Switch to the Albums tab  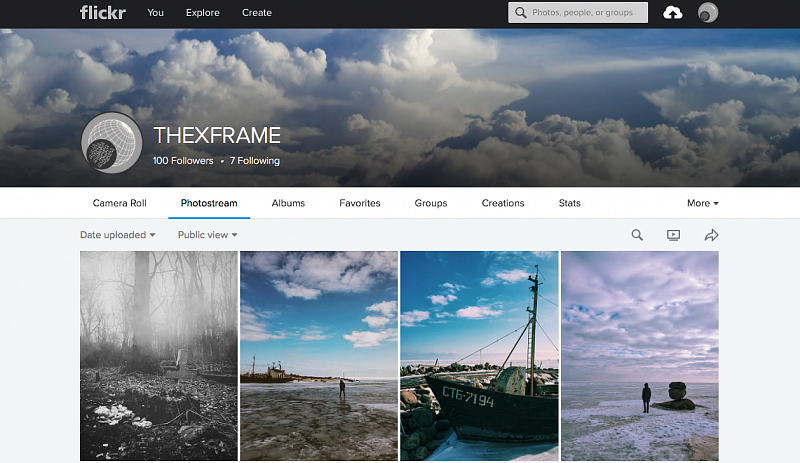coord(288,203)
